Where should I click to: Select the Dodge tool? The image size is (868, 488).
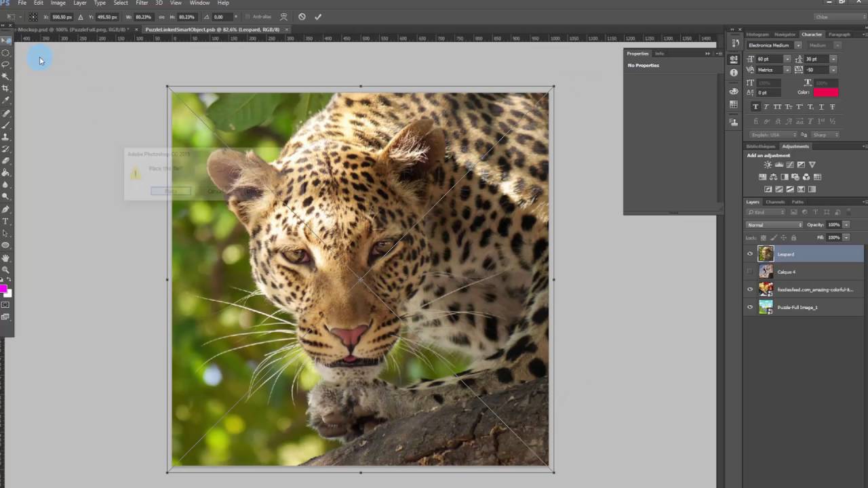pos(5,197)
